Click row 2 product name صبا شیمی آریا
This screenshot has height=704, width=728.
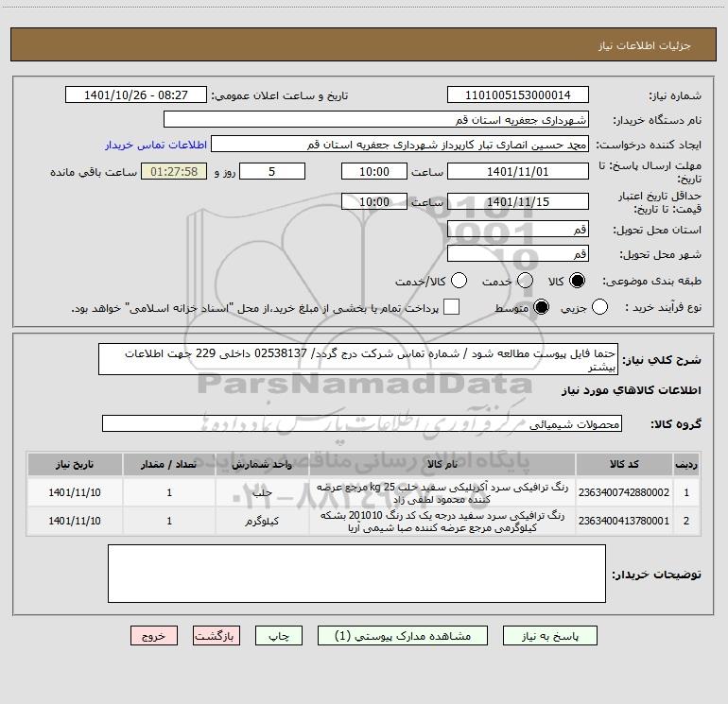442,522
